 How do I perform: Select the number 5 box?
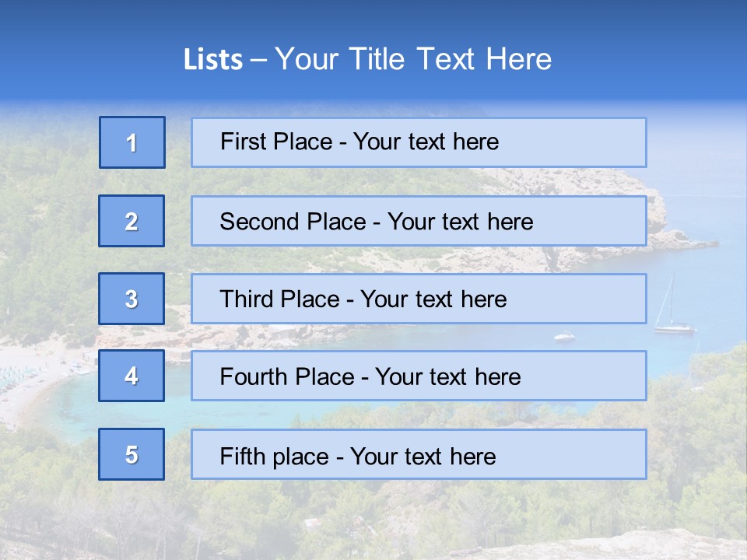pyautogui.click(x=132, y=454)
